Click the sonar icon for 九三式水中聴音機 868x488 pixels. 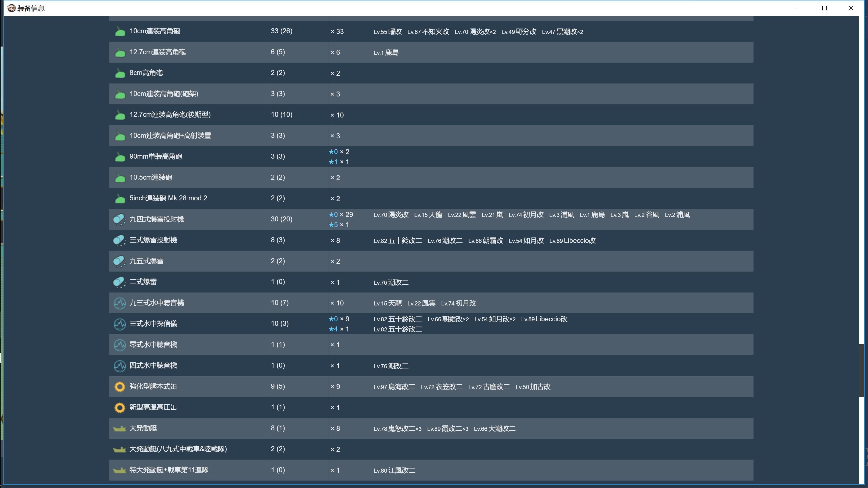click(120, 303)
